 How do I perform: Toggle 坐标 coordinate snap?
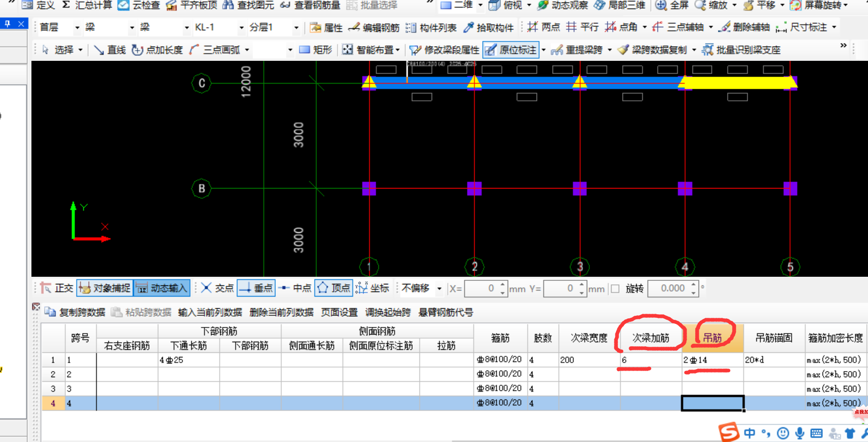pyautogui.click(x=372, y=288)
